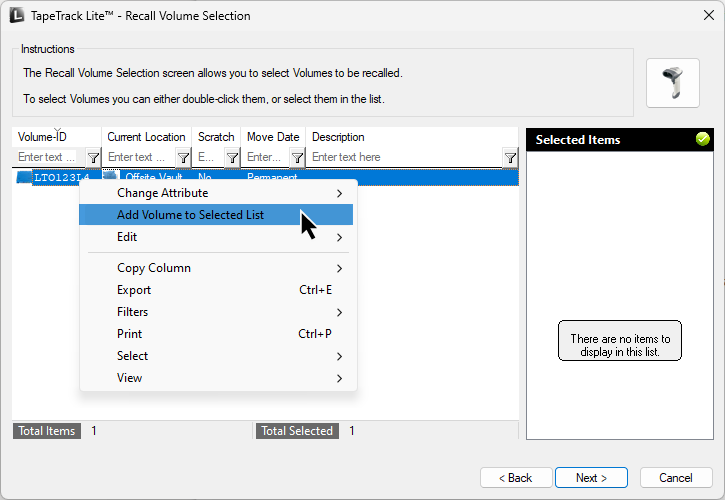Click the Ctrl+E shortcut text
This screenshot has width=725, height=502.
(315, 290)
